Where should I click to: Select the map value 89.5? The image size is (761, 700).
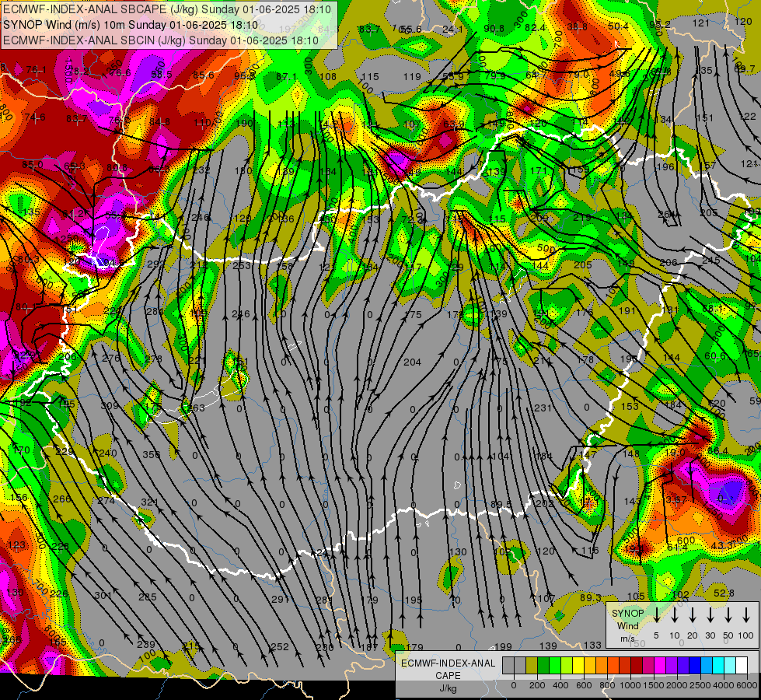pos(501,504)
